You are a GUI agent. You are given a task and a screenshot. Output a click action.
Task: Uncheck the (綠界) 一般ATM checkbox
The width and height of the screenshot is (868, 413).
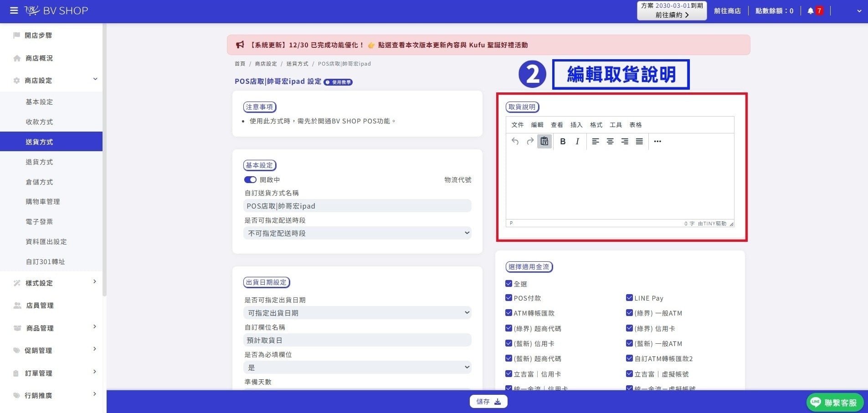coord(629,313)
